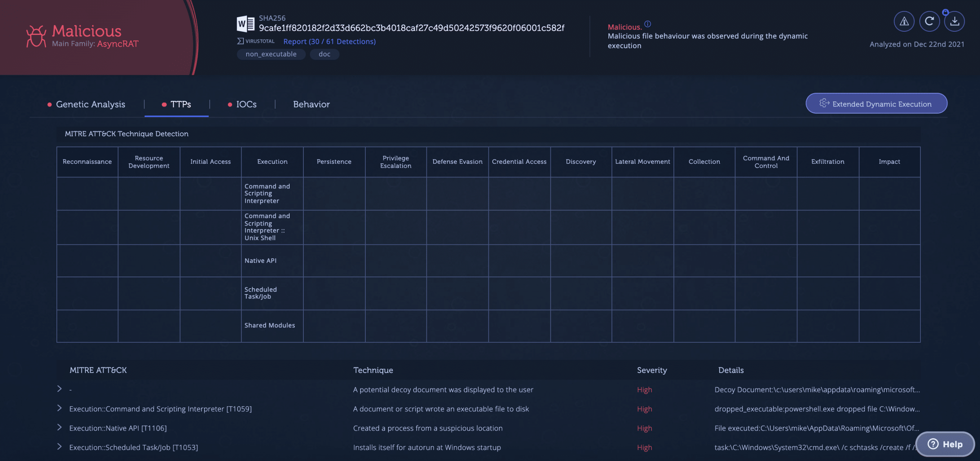Image resolution: width=980 pixels, height=461 pixels.
Task: Expand the Scheduled Task/Job T1053 row
Action: coord(60,447)
